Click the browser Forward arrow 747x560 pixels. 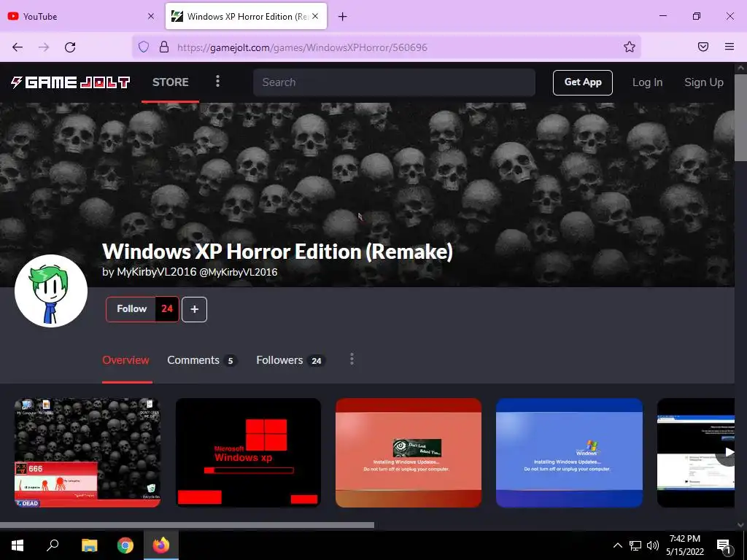pyautogui.click(x=44, y=47)
